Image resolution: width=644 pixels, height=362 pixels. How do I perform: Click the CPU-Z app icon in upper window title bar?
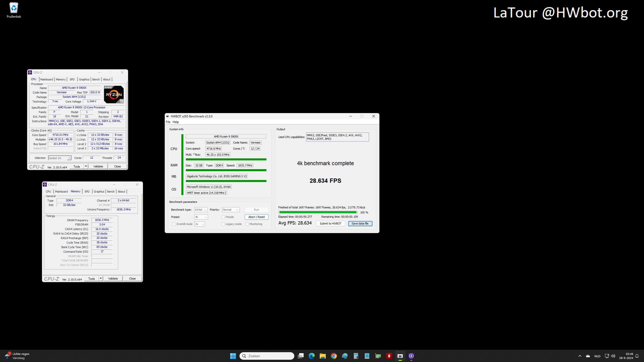(x=30, y=72)
